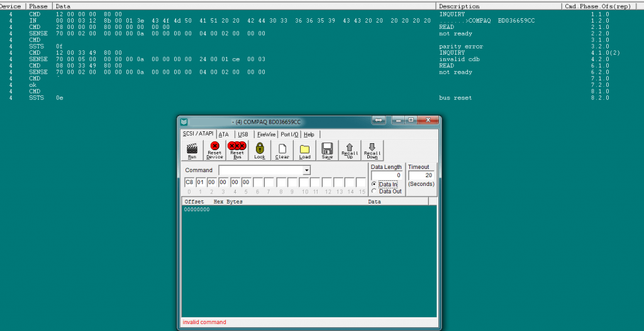This screenshot has width=644, height=331.
Task: Click the 'ok' phase entry in log
Action: tap(33, 85)
